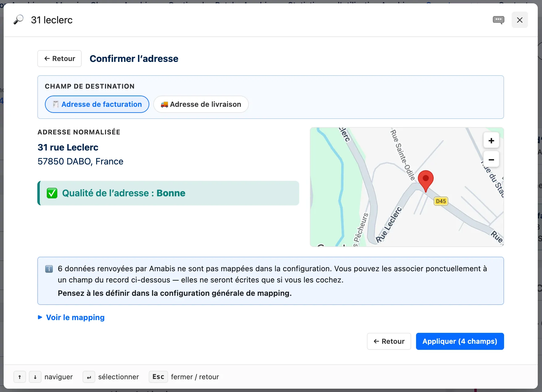Click the red location pin on map

coord(425,181)
